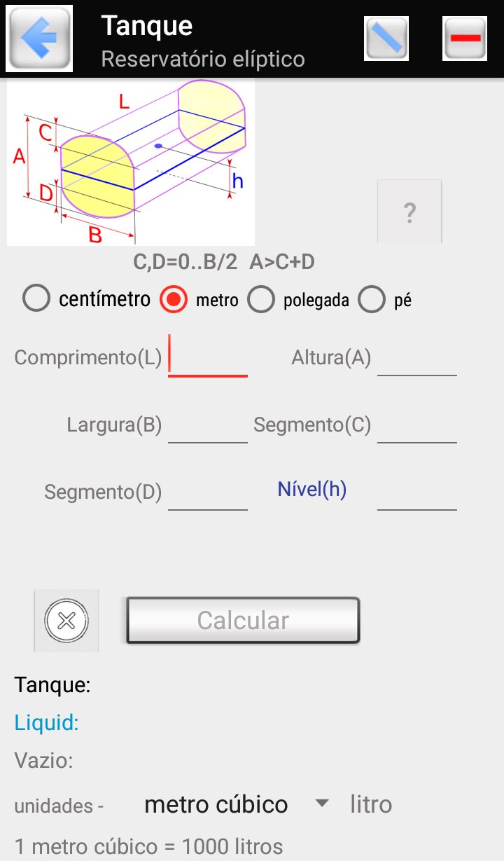Screen dimensions: 504x861
Task: Select the metro radio button
Action: click(x=174, y=300)
